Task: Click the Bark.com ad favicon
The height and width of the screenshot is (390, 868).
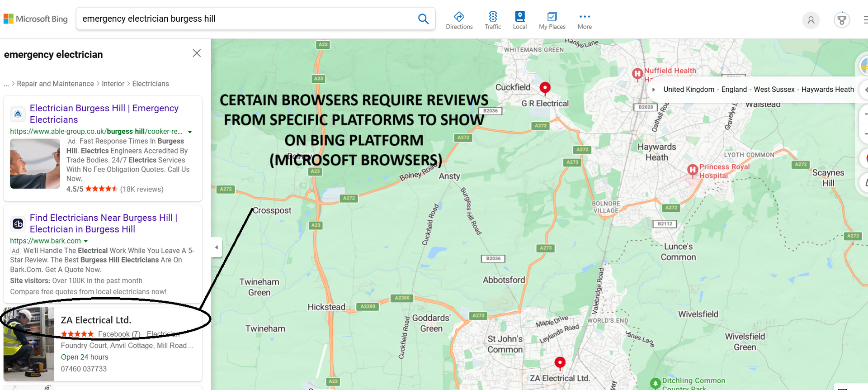Action: pyautogui.click(x=18, y=224)
